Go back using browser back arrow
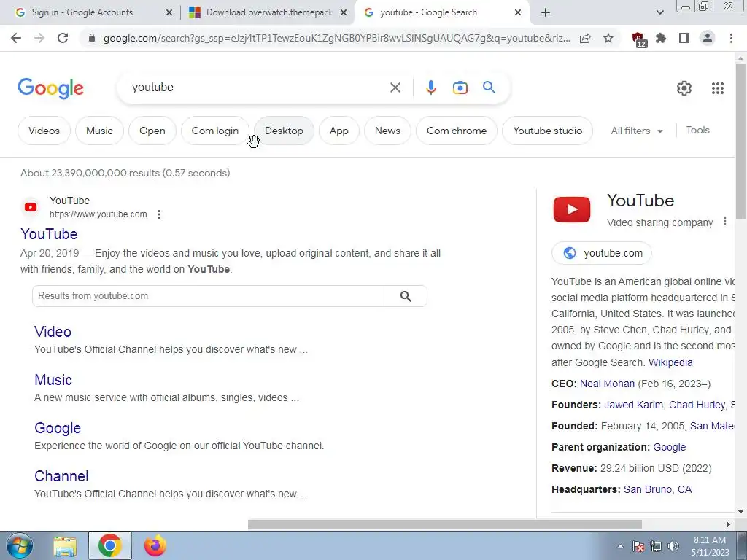 pos(16,38)
